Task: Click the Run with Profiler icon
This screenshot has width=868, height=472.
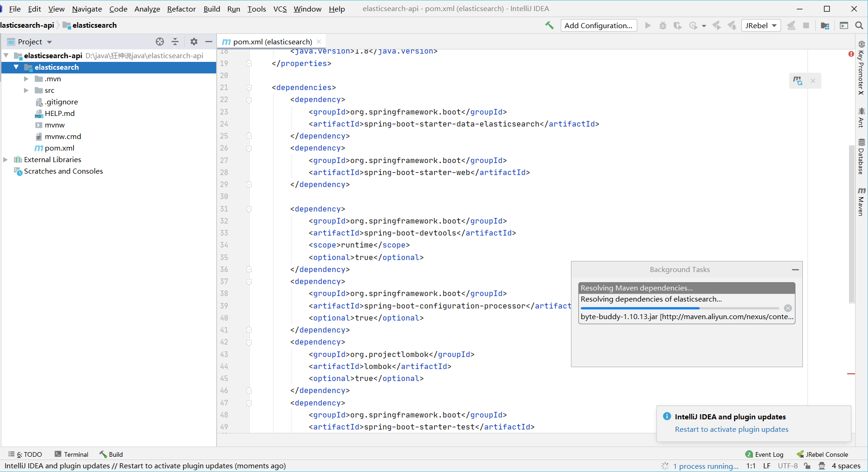Action: [x=693, y=25]
